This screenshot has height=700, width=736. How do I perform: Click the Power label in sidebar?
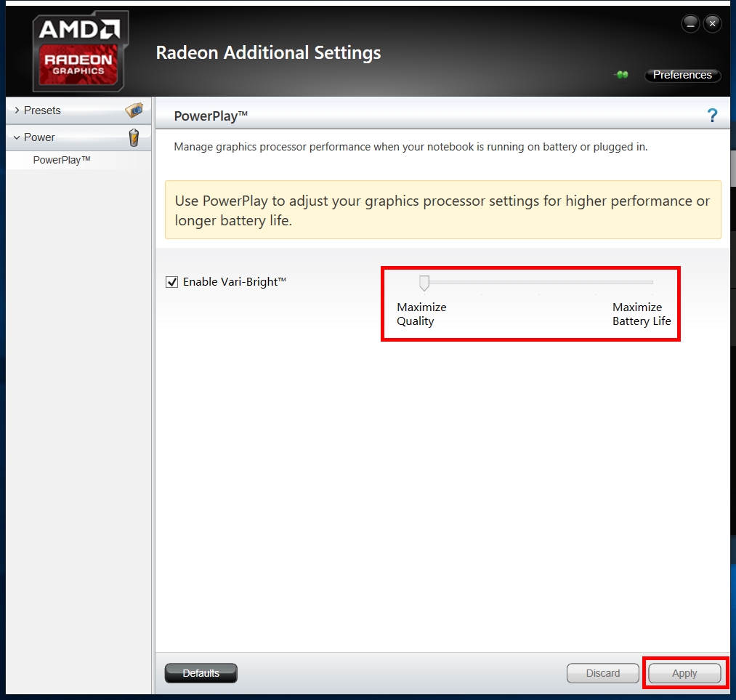39,137
